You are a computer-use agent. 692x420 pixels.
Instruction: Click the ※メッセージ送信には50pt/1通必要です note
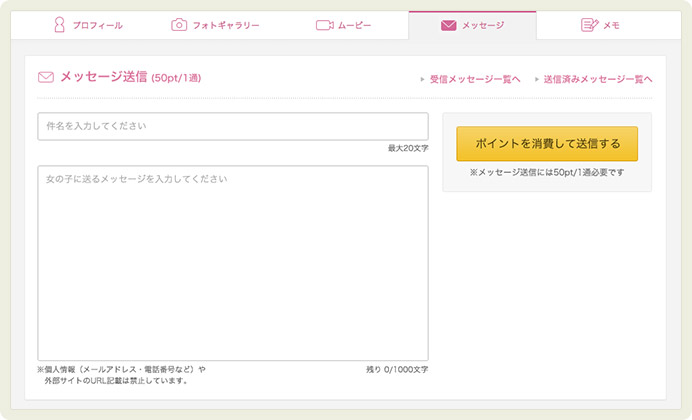click(547, 172)
